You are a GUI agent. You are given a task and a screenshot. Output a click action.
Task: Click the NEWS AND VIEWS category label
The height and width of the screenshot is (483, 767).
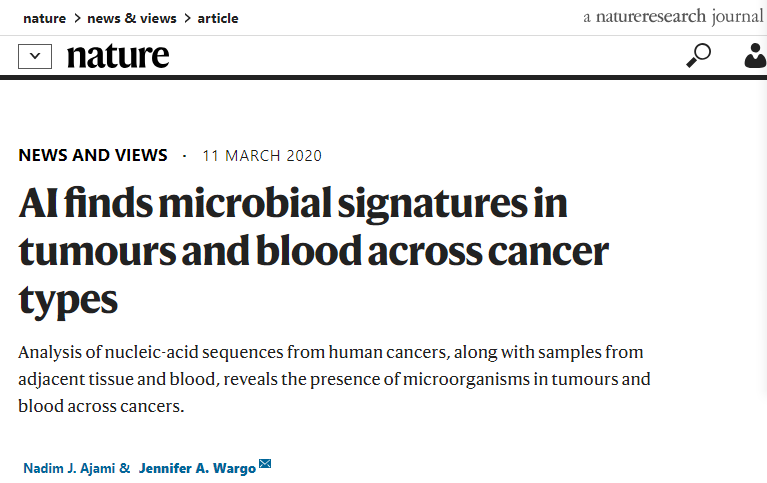pyautogui.click(x=93, y=155)
